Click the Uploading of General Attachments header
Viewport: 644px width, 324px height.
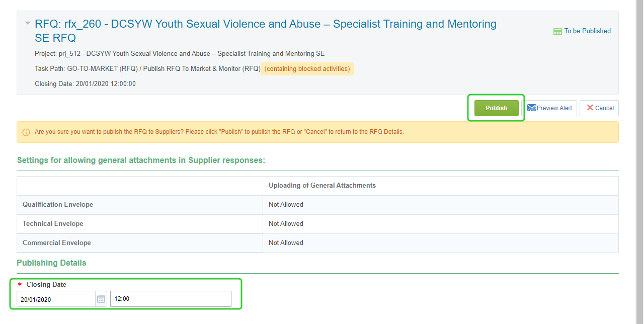(322, 186)
